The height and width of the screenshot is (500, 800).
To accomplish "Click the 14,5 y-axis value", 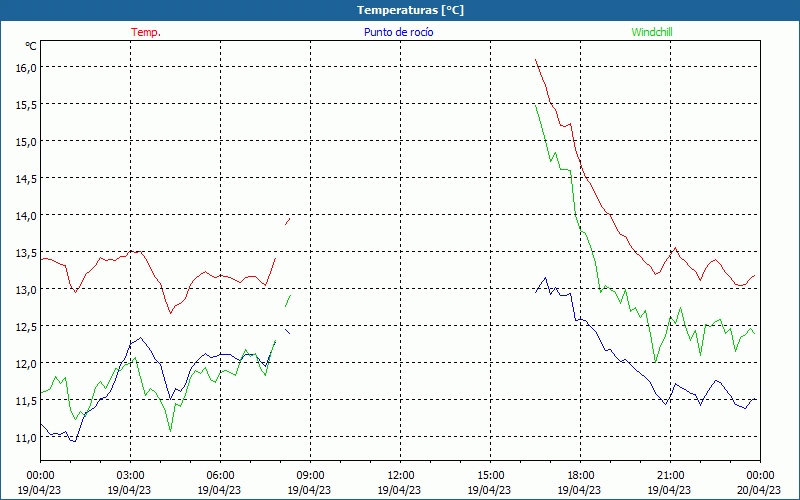I will (x=26, y=179).
